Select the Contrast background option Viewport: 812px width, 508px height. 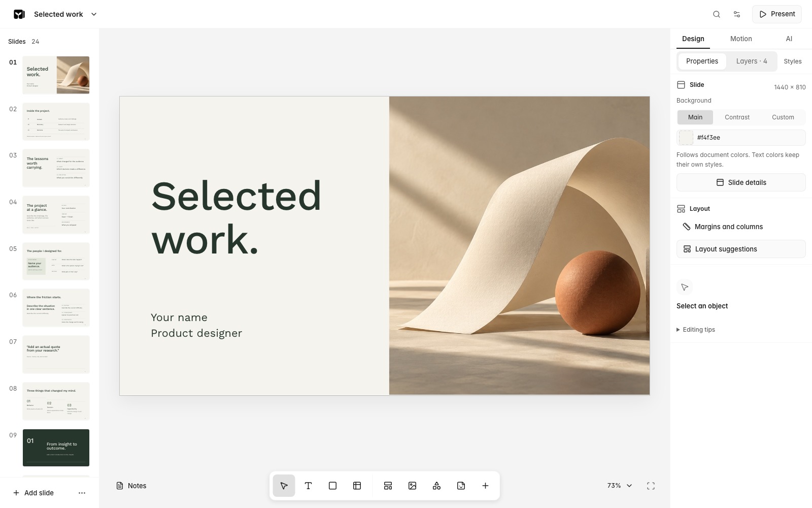[737, 117]
